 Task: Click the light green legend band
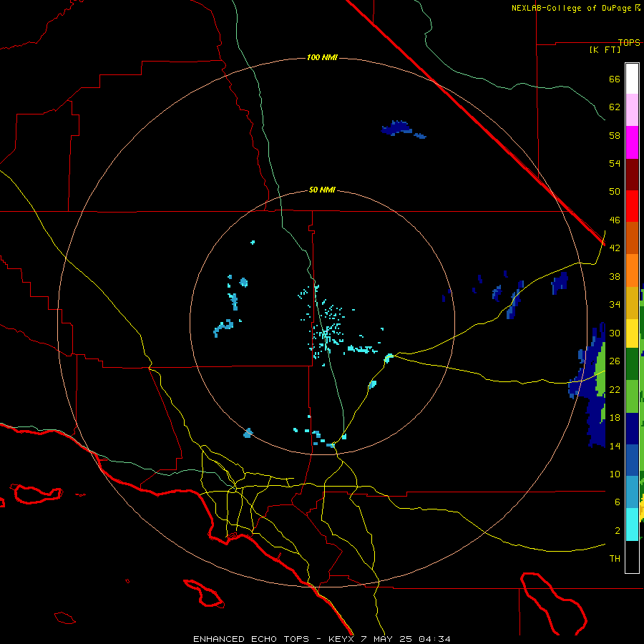point(632,396)
